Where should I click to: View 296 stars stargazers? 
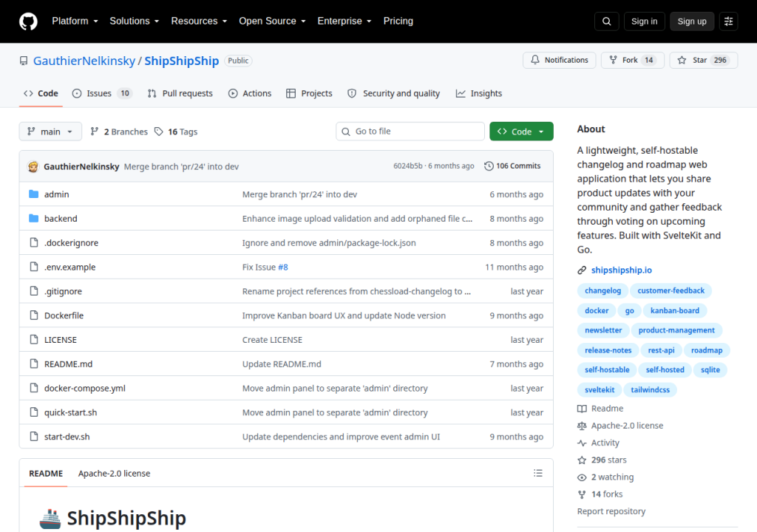tap(602, 460)
